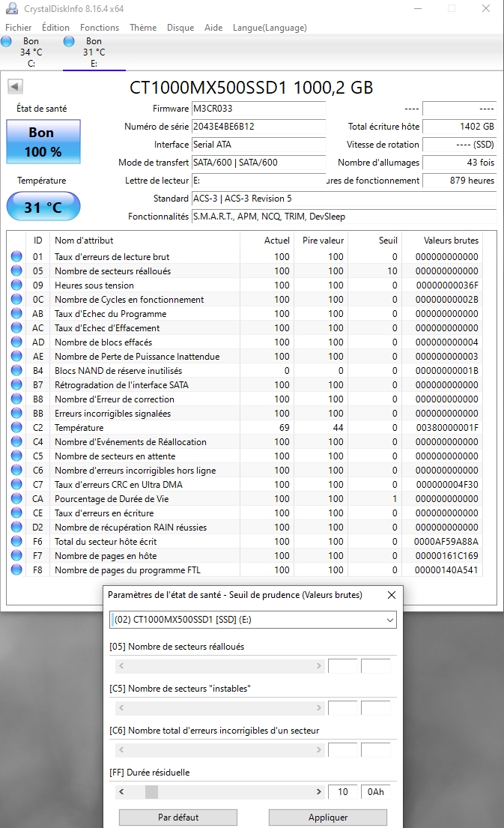Open the Disque menu
504x828 pixels.
pyautogui.click(x=180, y=28)
